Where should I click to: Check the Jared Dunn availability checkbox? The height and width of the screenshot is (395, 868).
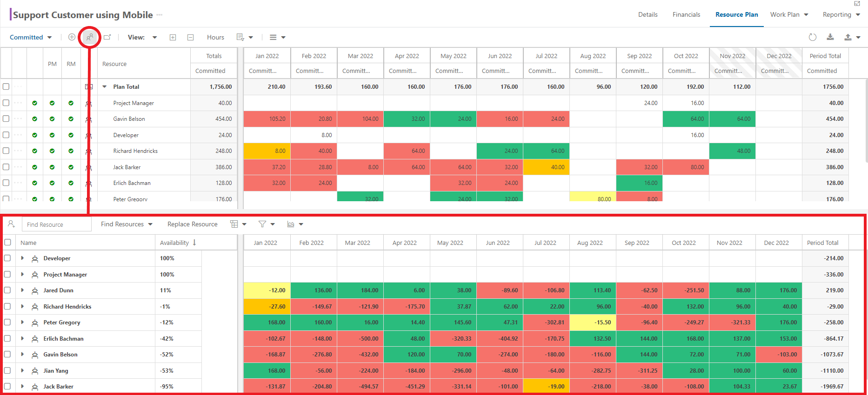[x=7, y=290]
